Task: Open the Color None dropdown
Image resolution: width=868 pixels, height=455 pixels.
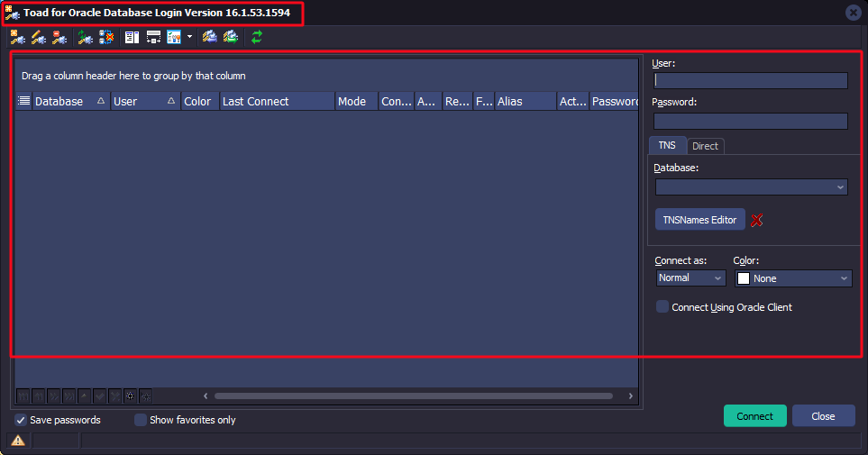Action: pyautogui.click(x=844, y=278)
